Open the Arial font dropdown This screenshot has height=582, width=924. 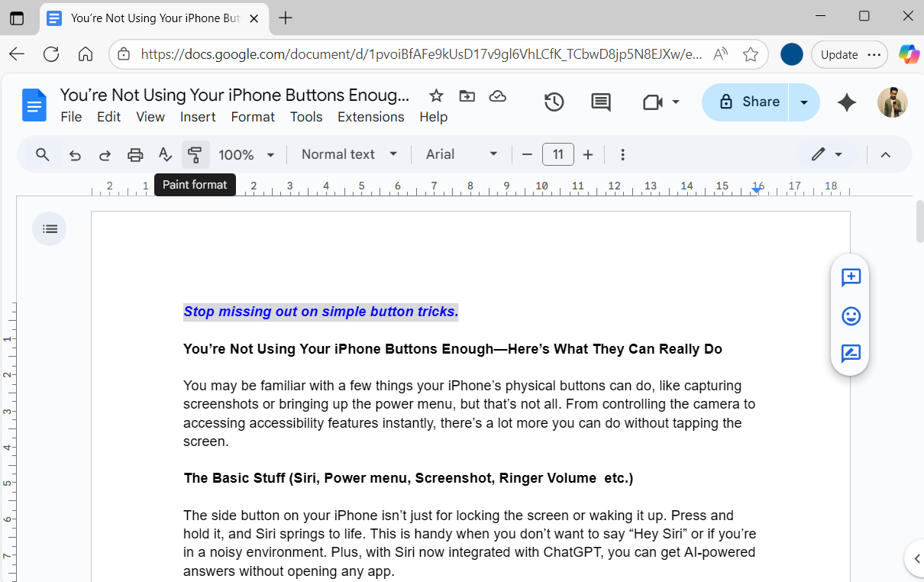click(x=461, y=155)
